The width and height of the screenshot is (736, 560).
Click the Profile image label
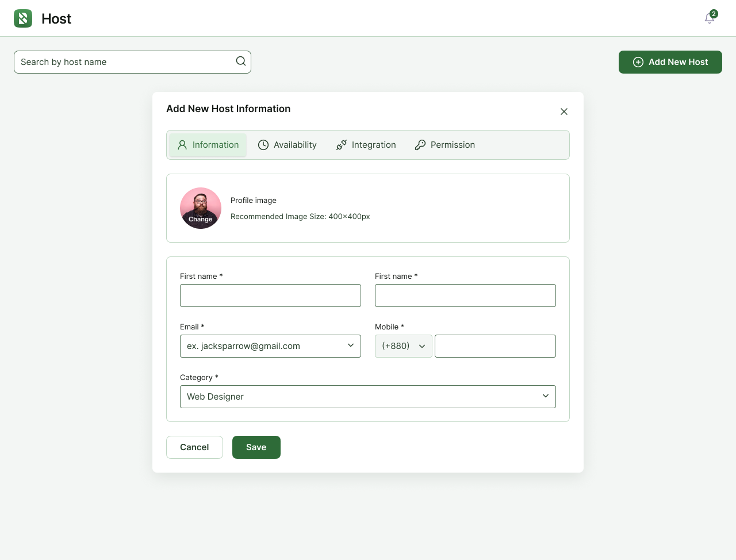tap(254, 200)
